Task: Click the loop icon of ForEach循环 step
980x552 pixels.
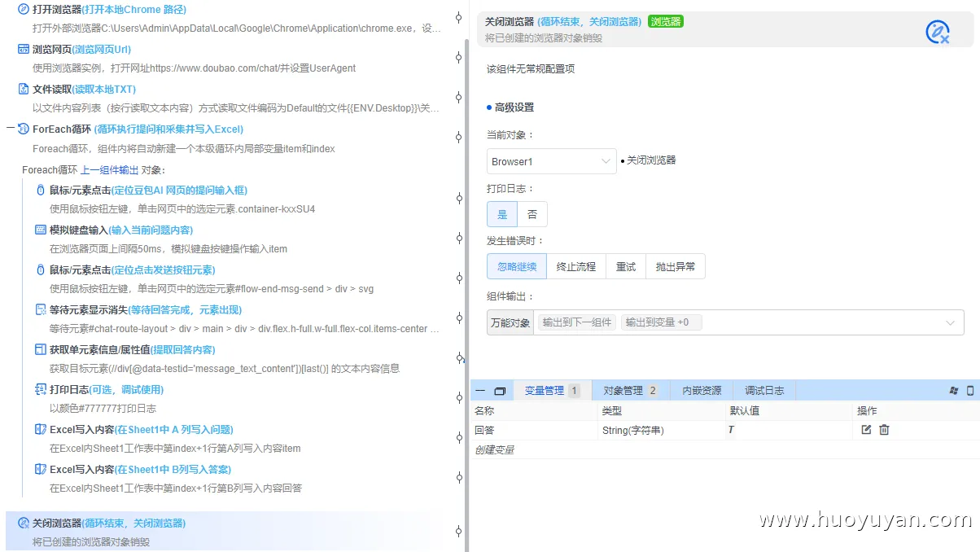Action: [24, 129]
